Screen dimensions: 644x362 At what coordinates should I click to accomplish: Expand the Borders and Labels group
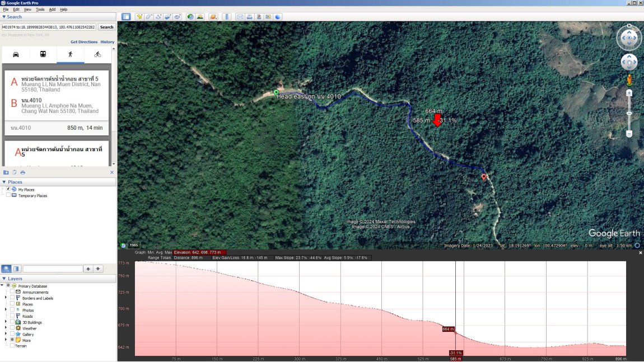pyautogui.click(x=6, y=298)
